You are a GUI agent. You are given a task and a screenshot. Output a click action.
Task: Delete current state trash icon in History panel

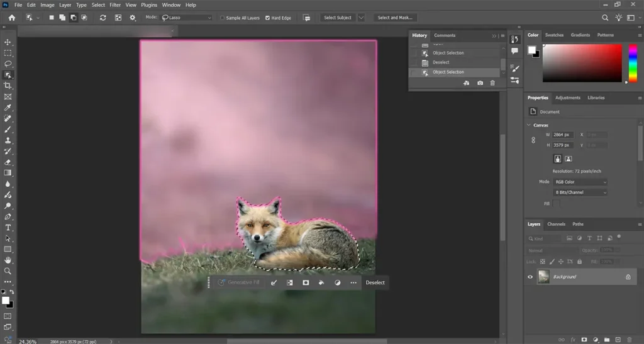coord(492,83)
